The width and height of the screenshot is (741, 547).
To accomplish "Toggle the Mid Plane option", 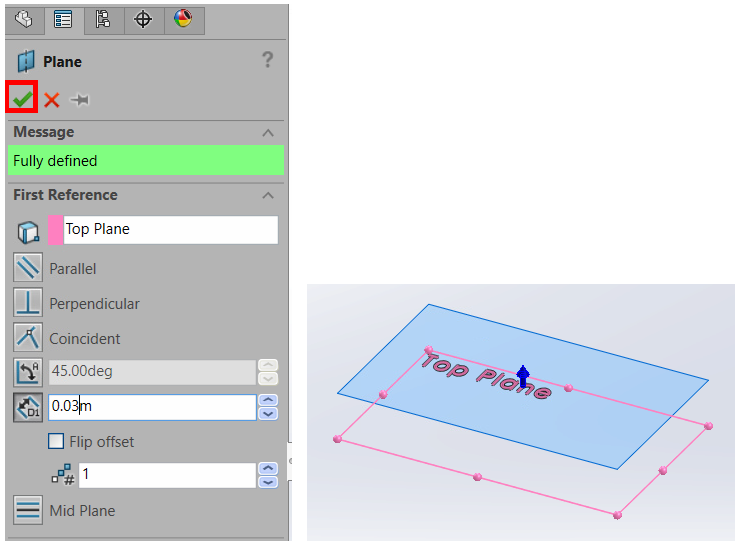I will pyautogui.click(x=28, y=510).
